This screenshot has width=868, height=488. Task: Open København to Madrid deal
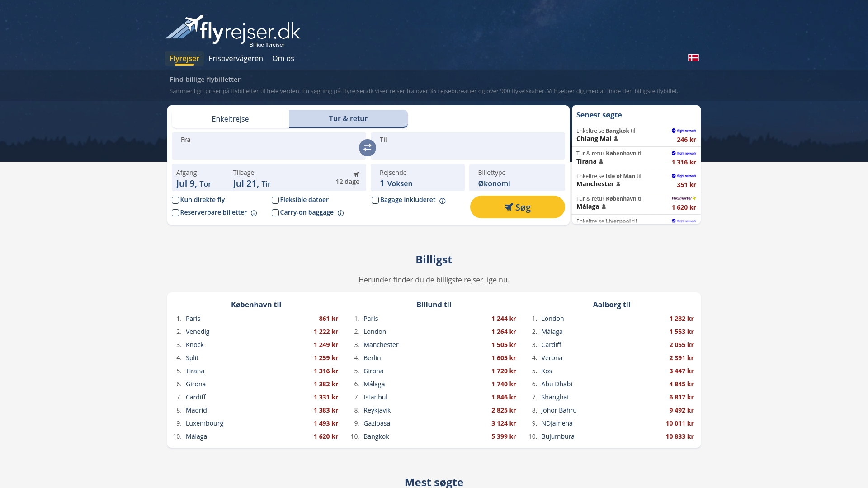pyautogui.click(x=256, y=410)
